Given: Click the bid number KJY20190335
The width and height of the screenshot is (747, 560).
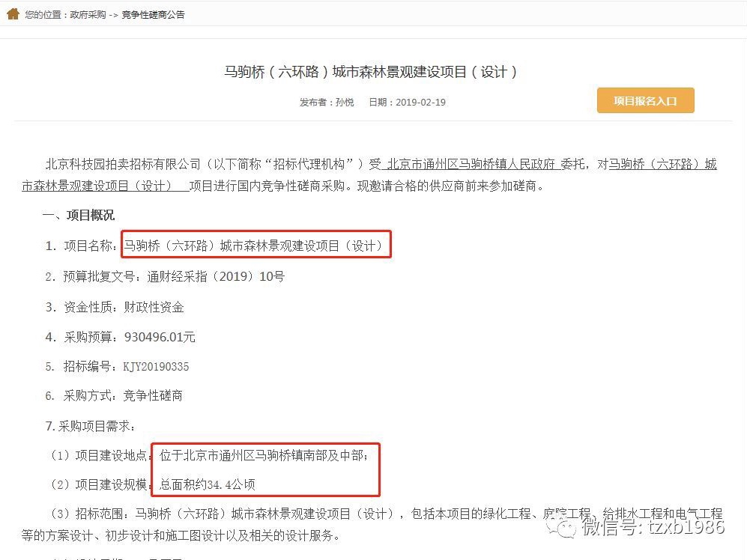Looking at the screenshot, I should click(156, 367).
